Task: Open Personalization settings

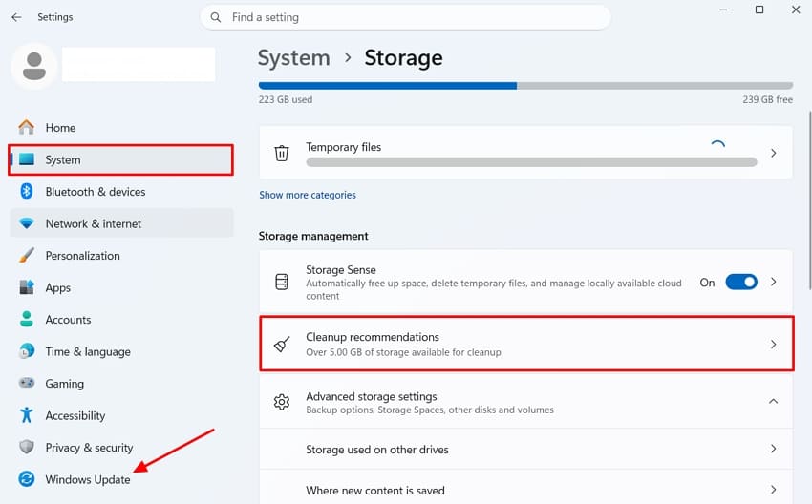Action: [x=121, y=256]
